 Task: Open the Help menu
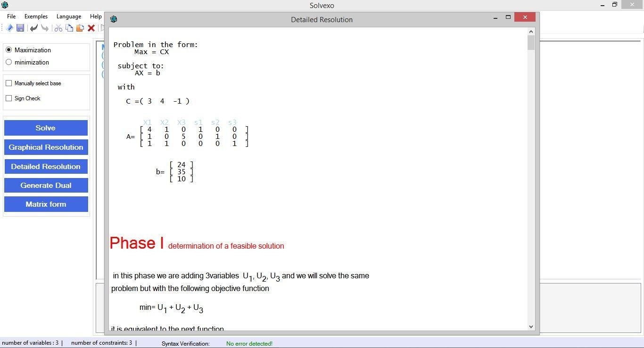(96, 16)
